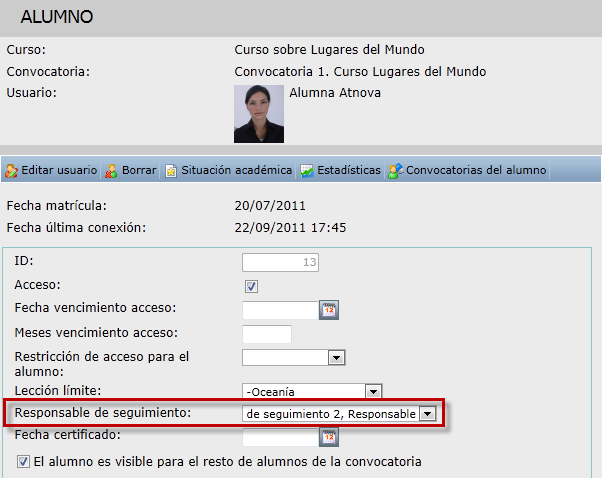
Task: Click last connection value 22/09/2011 17:45
Action: [x=290, y=228]
